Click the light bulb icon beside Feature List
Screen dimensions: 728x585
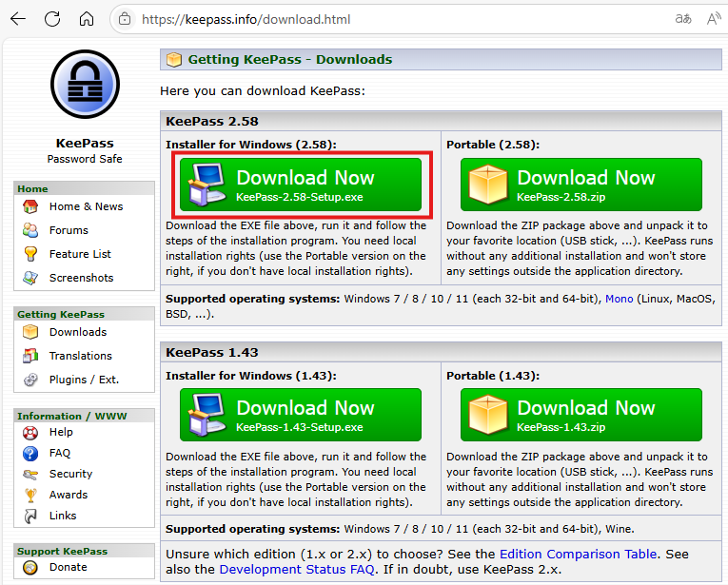click(30, 254)
